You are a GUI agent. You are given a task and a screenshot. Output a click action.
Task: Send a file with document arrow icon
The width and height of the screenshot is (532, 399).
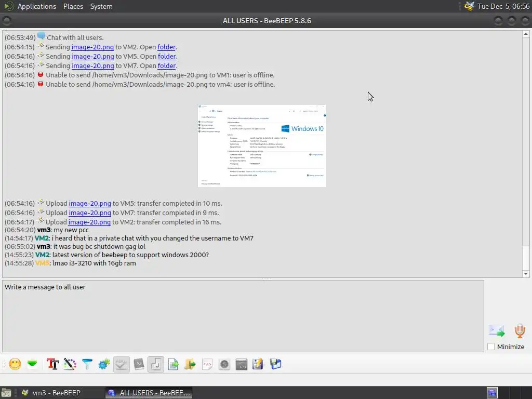point(173,364)
